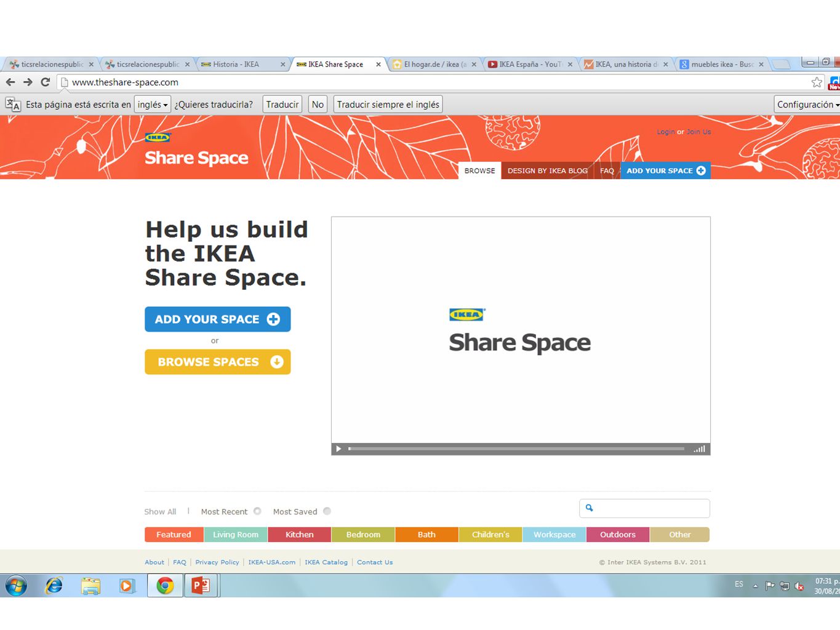This screenshot has width=840, height=630.
Task: Adjust the video volume bars
Action: (x=699, y=449)
